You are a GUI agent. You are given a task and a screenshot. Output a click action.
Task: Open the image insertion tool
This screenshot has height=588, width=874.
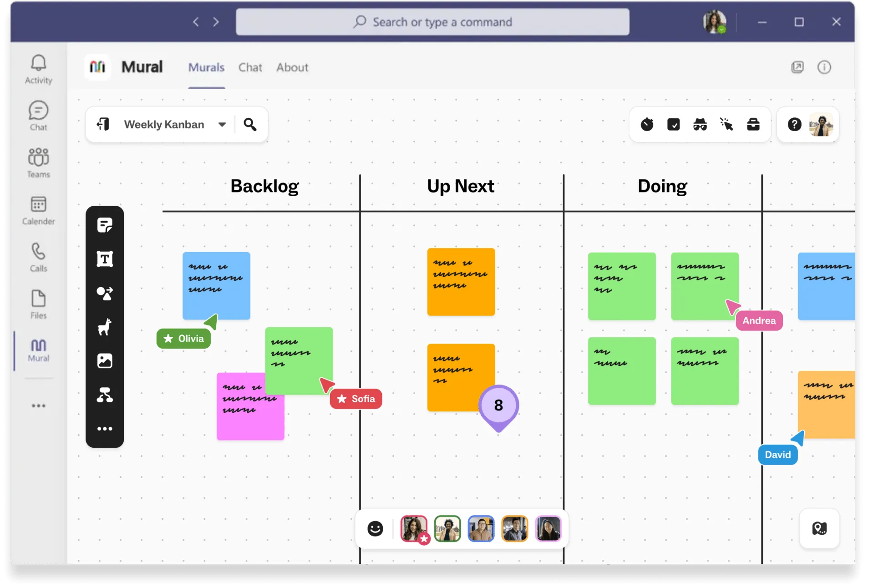tap(105, 361)
